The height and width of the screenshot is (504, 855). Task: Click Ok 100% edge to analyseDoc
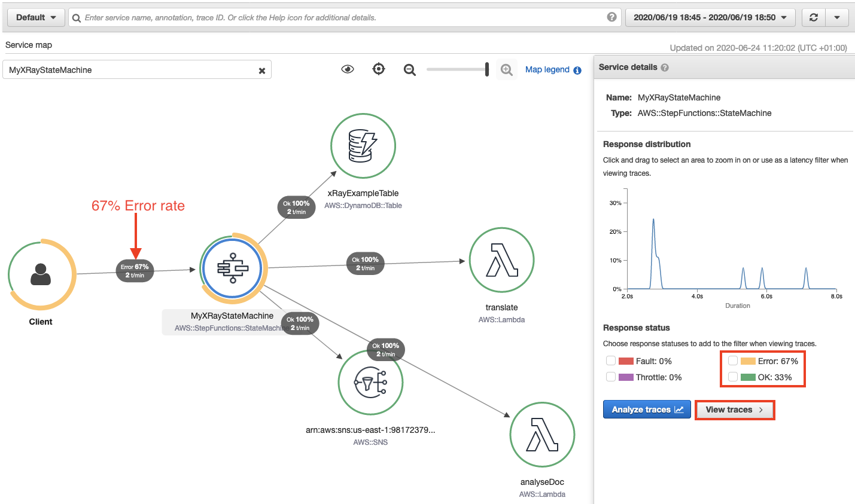point(385,350)
